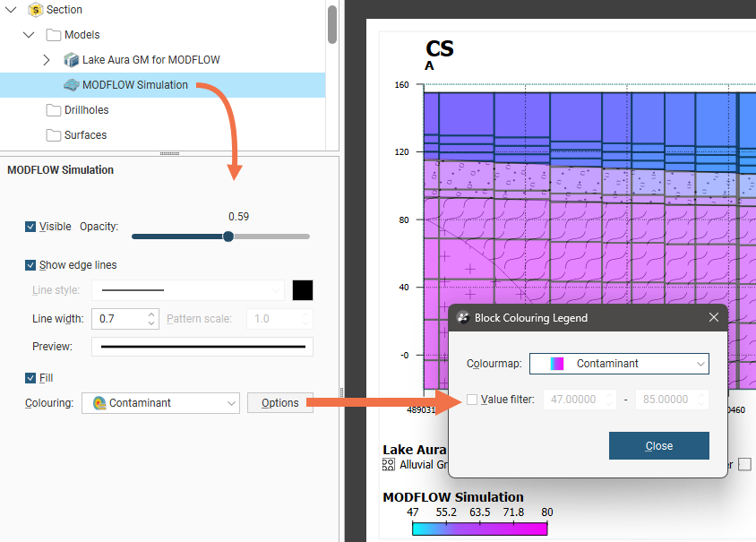Open the Colouring Contaminant dropdown
The height and width of the screenshot is (542, 756).
159,403
